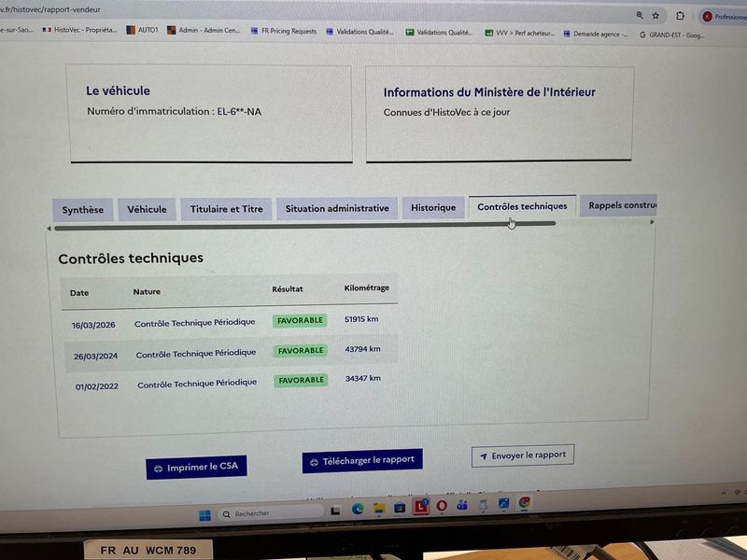
Task: Bookmark this page with the star icon
Action: point(655,16)
